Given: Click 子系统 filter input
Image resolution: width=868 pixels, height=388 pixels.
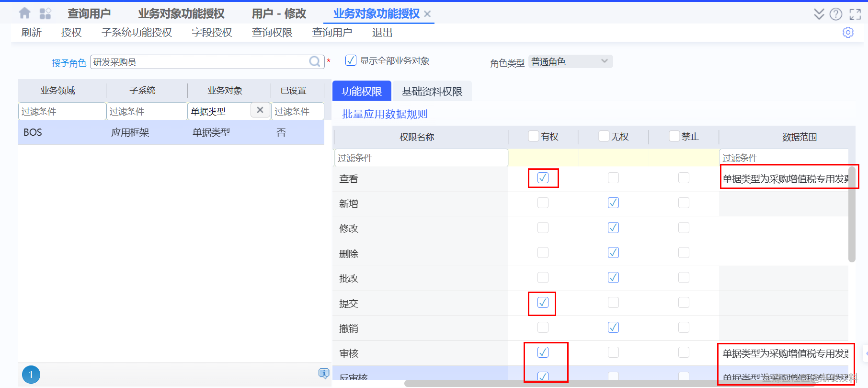Looking at the screenshot, I should click(x=147, y=111).
